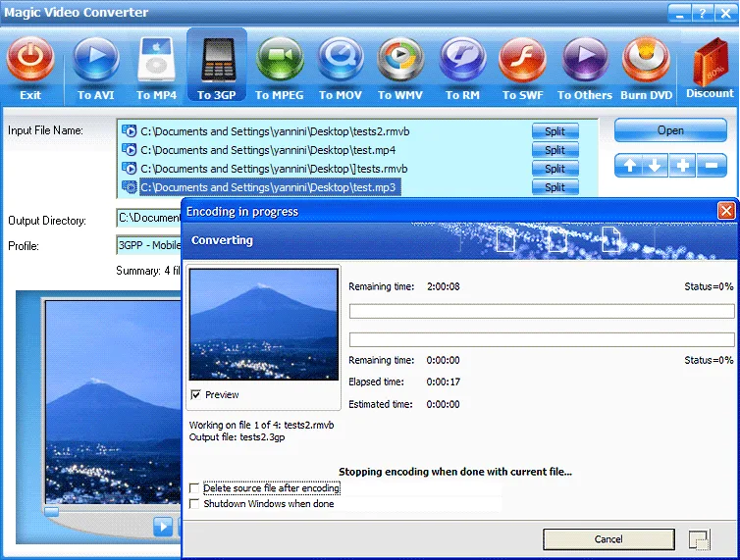
Task: Select tests2.rmvb in the input list
Action: [275, 131]
